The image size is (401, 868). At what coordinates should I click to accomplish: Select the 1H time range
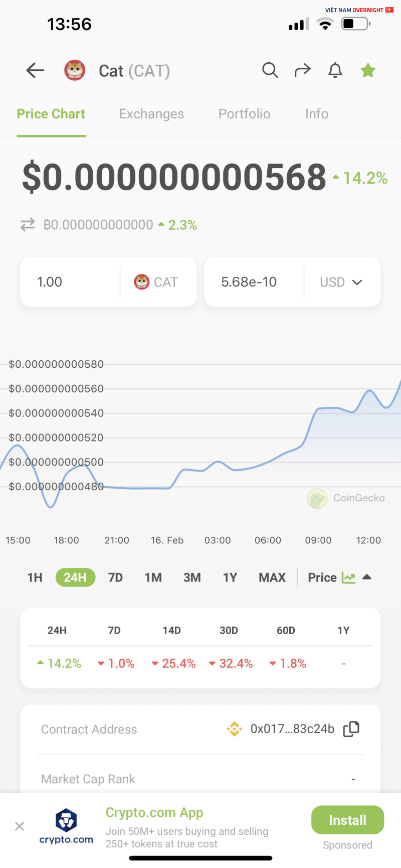[35, 577]
